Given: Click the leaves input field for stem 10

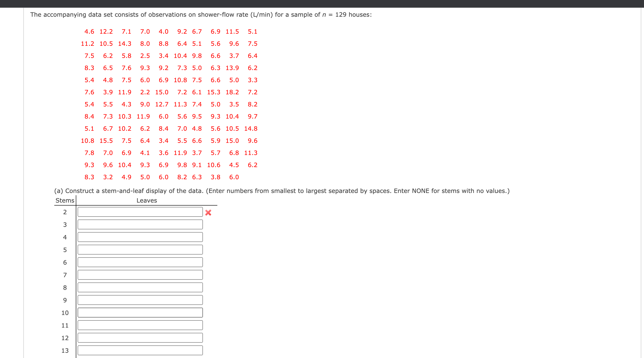Looking at the screenshot, I should pyautogui.click(x=140, y=312).
